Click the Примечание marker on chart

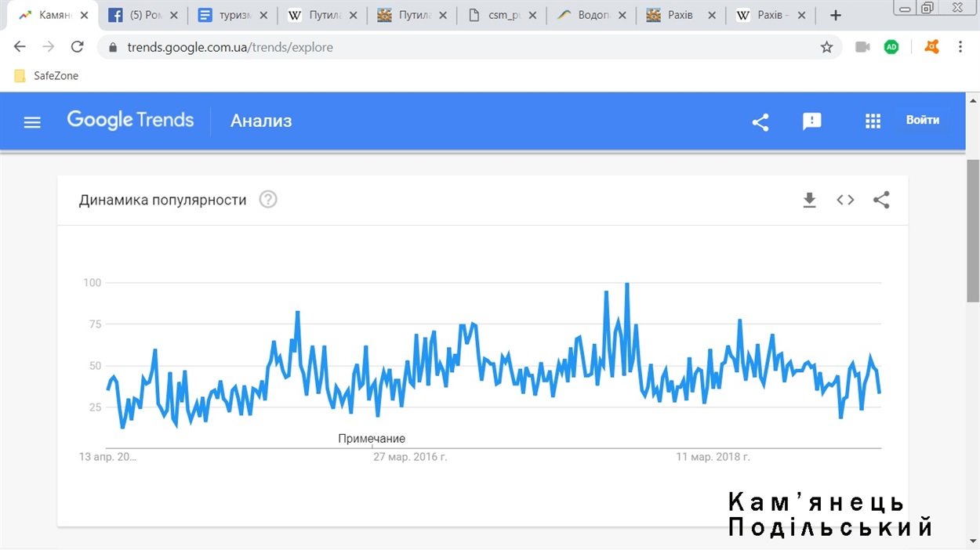[372, 440]
